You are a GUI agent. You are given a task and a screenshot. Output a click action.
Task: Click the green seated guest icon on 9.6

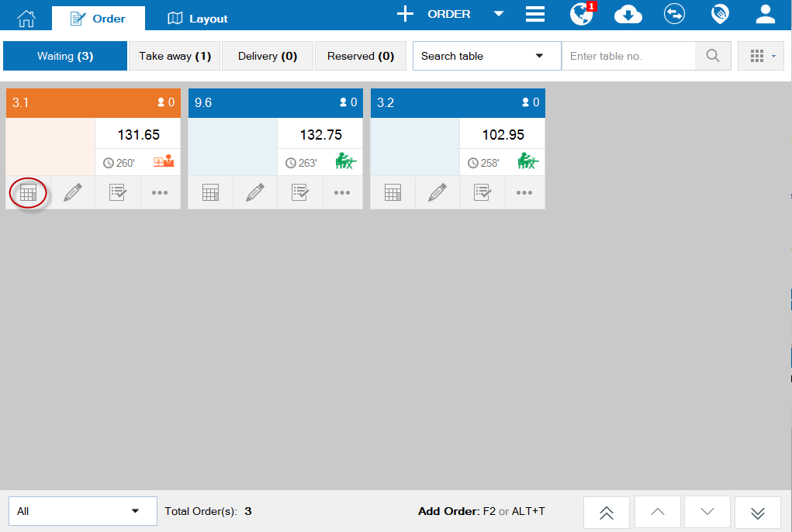point(346,161)
